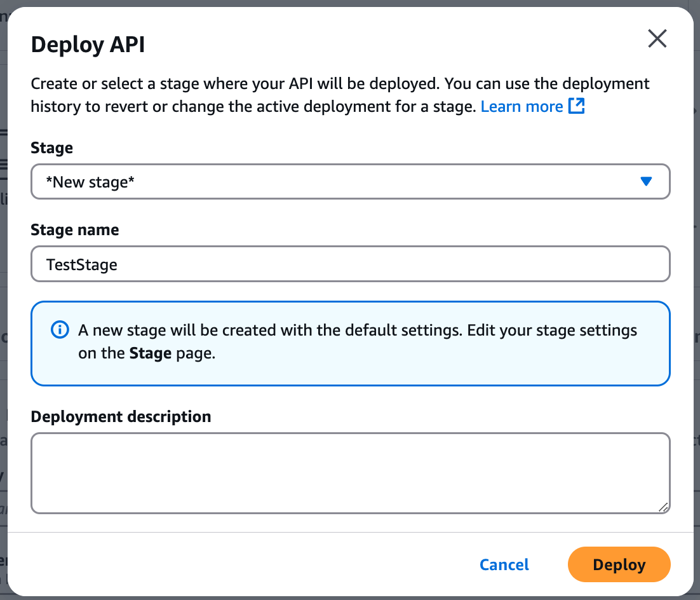
Task: Click the blue informational banner about default settings
Action: click(x=349, y=343)
